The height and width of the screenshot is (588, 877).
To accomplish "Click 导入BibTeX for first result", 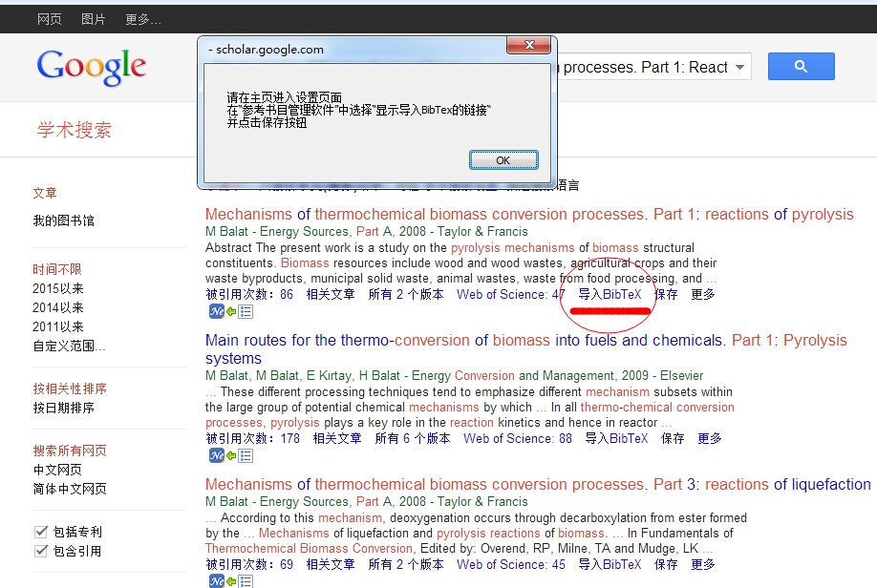I will coord(610,294).
